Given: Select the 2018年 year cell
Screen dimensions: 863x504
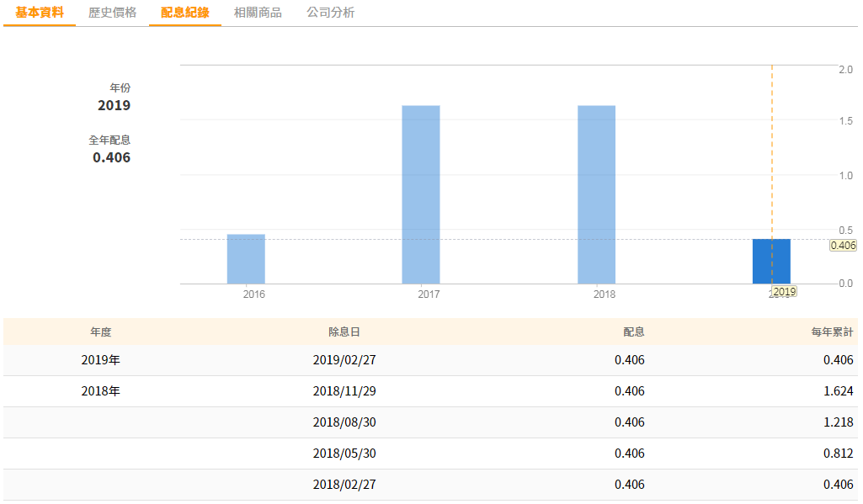Looking at the screenshot, I should (101, 391).
